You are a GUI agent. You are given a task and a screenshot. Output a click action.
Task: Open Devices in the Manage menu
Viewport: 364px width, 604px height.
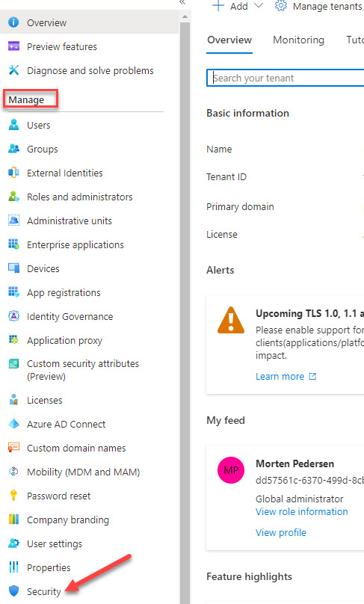point(43,268)
